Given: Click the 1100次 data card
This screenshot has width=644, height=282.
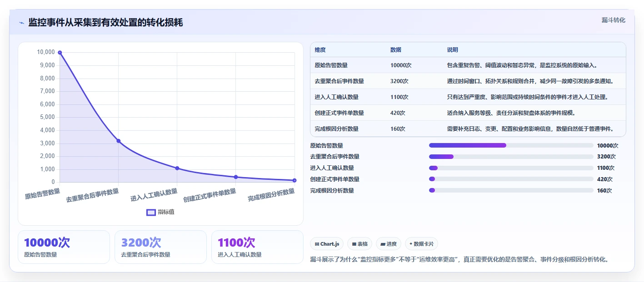Looking at the screenshot, I should coord(257,247).
